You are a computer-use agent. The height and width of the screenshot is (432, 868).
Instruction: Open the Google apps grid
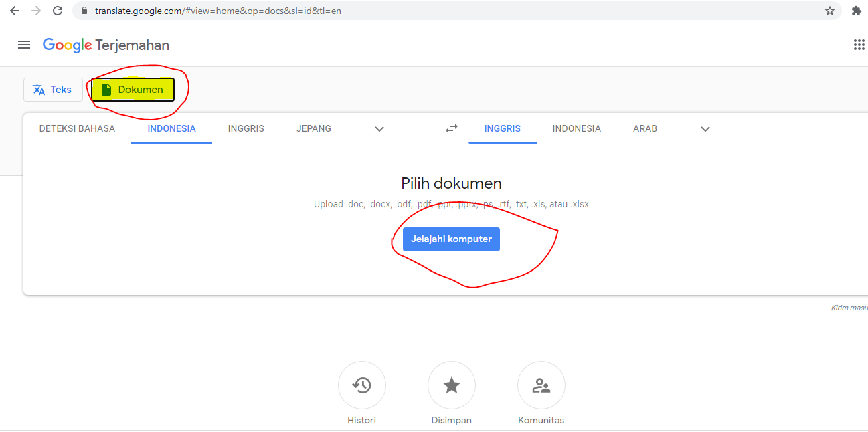pyautogui.click(x=859, y=45)
